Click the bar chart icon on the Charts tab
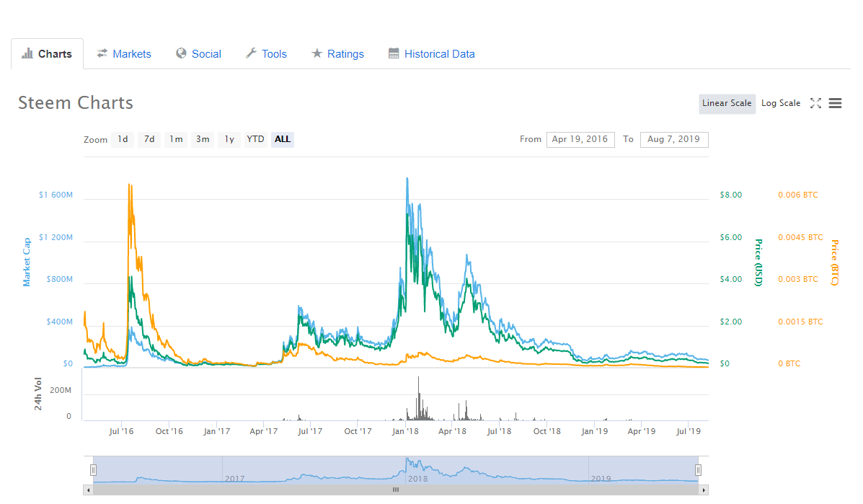 click(27, 53)
